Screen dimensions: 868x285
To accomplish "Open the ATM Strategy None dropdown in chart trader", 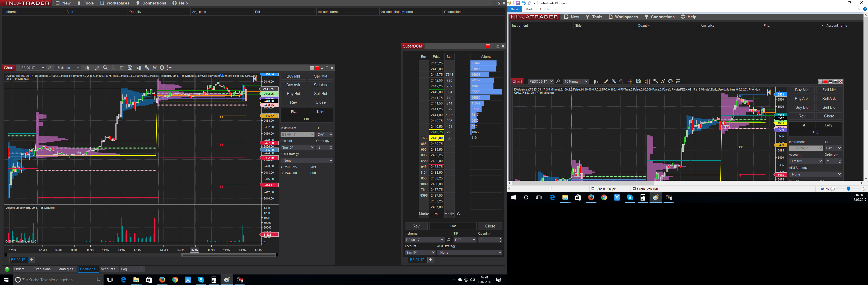I will click(x=307, y=161).
